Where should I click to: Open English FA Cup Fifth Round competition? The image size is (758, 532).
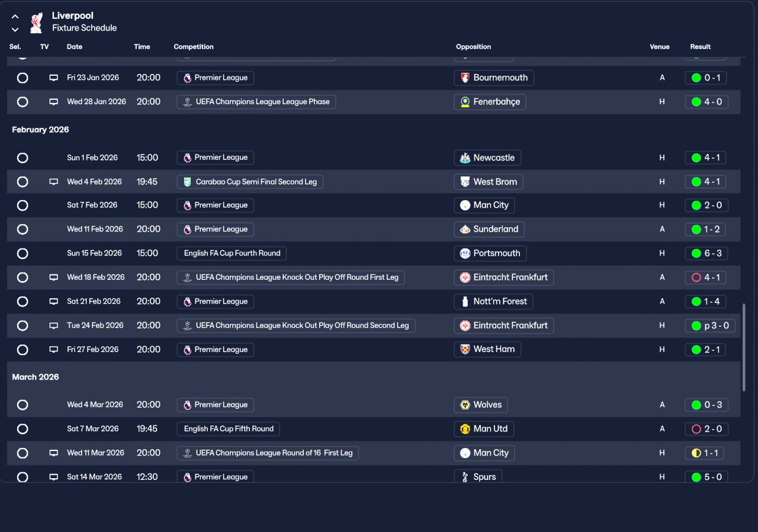pos(228,429)
